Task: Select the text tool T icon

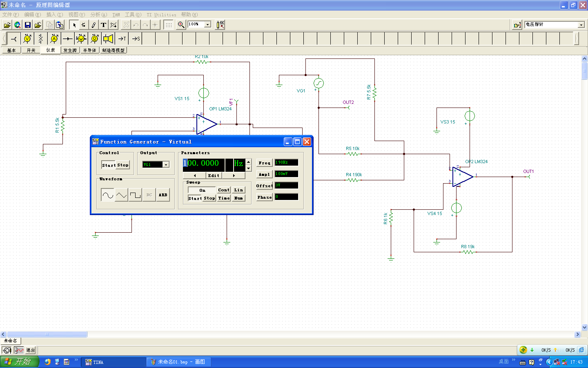Action: pos(103,25)
